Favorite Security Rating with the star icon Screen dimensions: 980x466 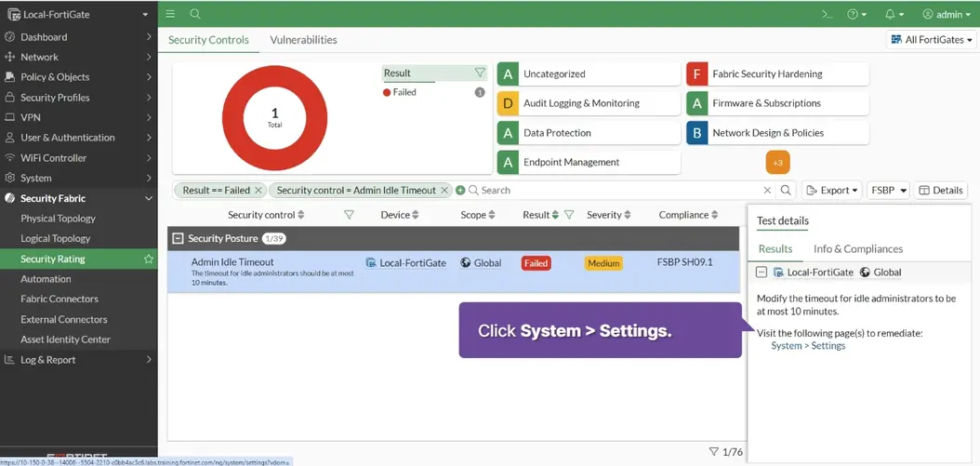tap(148, 259)
